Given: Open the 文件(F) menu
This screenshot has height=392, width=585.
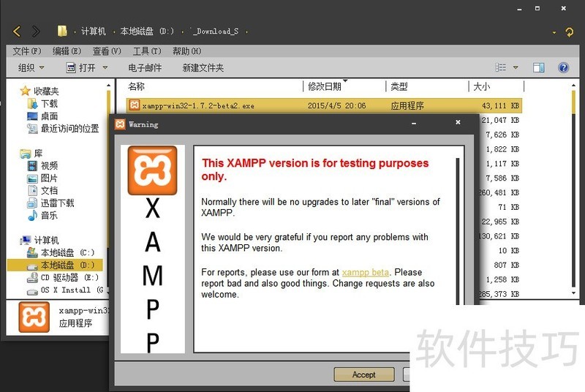Looking at the screenshot, I should point(26,51).
